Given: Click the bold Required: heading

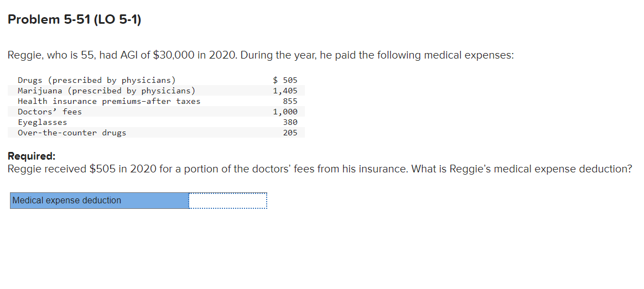Looking at the screenshot, I should (32, 156).
